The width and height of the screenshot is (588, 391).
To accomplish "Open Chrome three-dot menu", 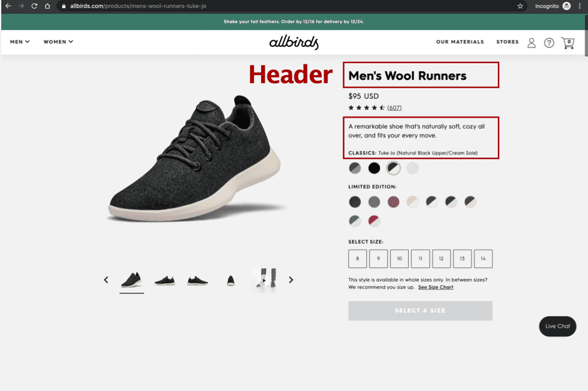I will point(580,6).
